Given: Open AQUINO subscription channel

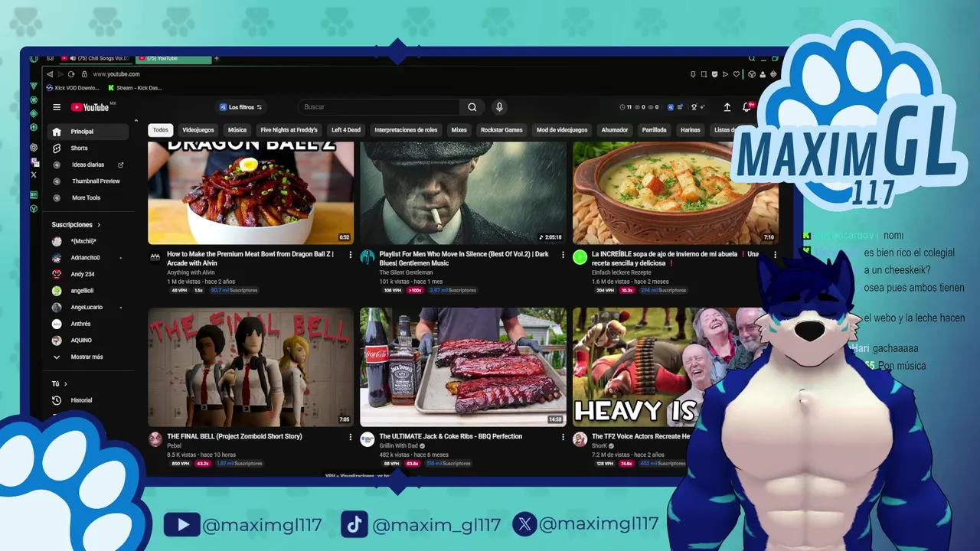Looking at the screenshot, I should [x=89, y=340].
